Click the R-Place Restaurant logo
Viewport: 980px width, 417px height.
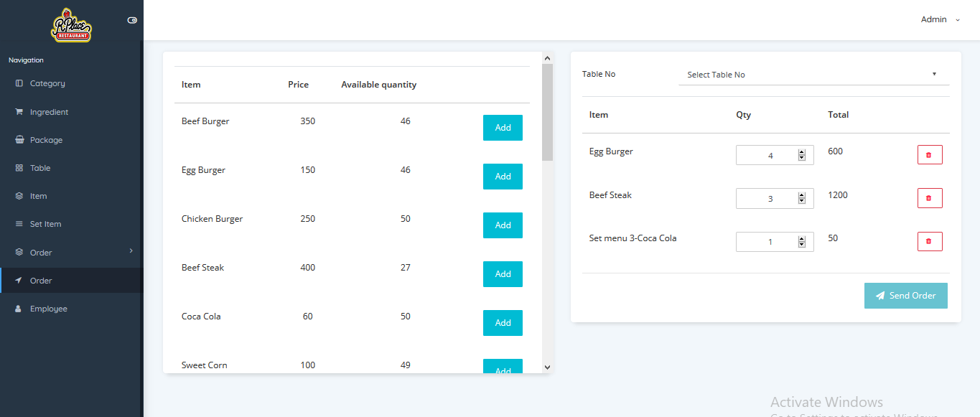click(x=72, y=26)
